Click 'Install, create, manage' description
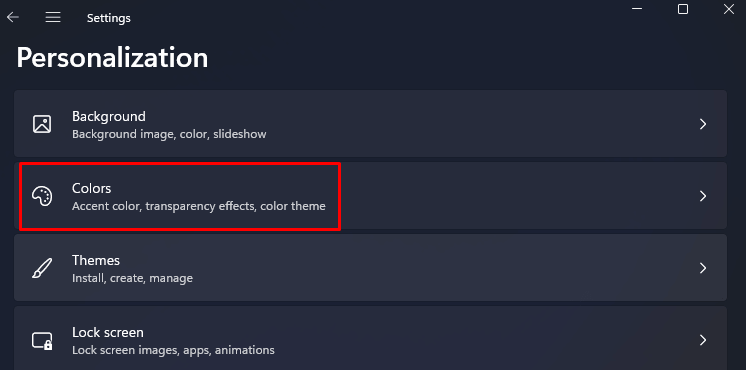The width and height of the screenshot is (746, 370). (133, 278)
